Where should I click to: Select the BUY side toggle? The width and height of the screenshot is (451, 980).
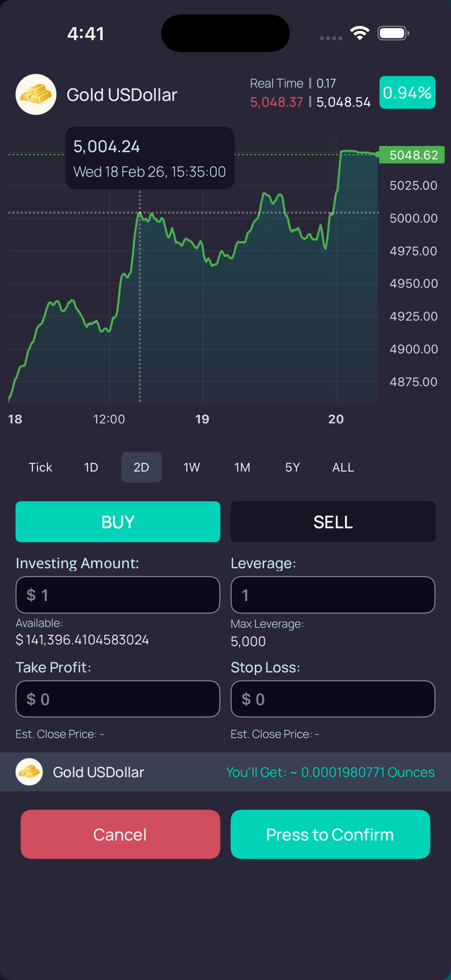pos(118,522)
